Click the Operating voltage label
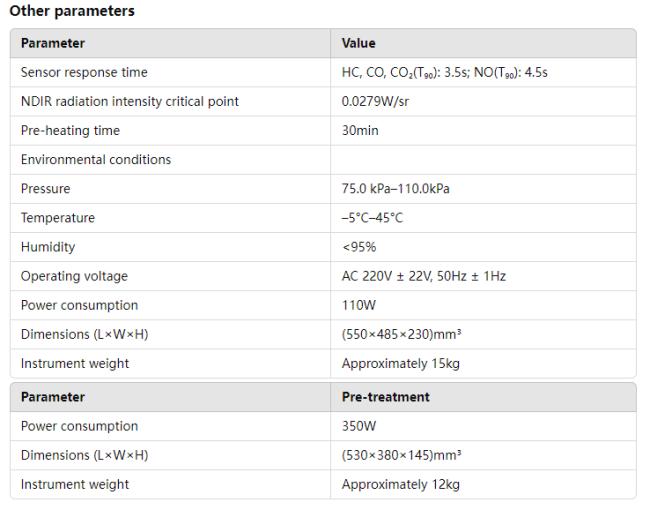 [x=74, y=276]
